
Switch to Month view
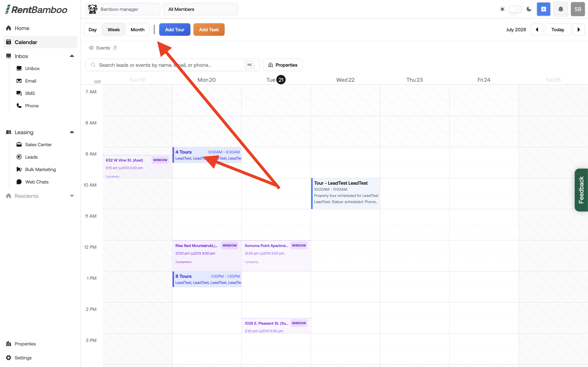[137, 30]
